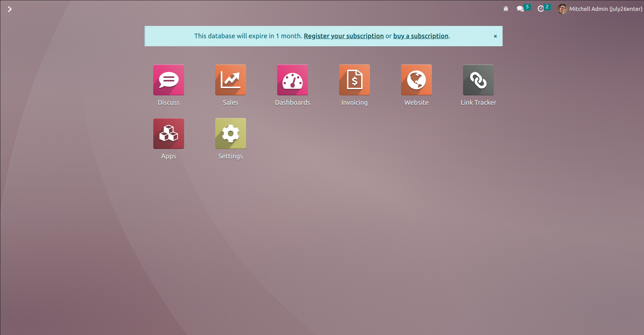The image size is (644, 335).
Task: Click the buy a subscription link
Action: point(421,36)
